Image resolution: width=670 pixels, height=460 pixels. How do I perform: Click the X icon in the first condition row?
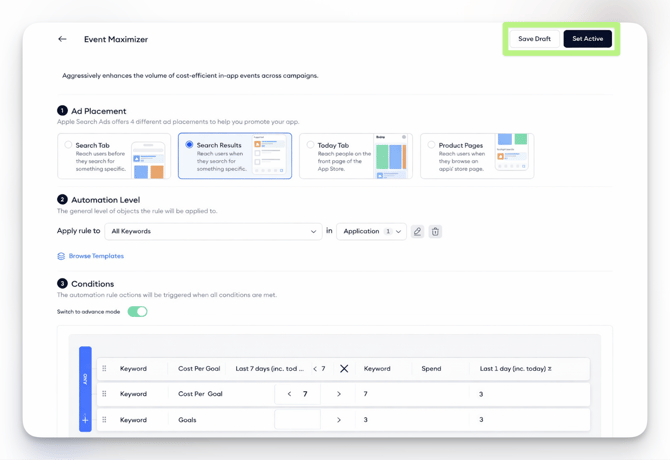pos(344,369)
